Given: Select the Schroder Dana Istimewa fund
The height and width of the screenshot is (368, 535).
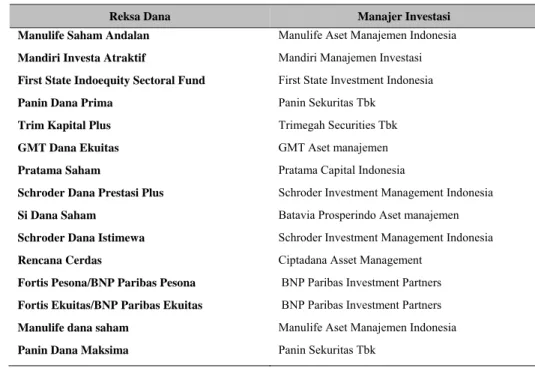Looking at the screenshot, I should tap(81, 238).
